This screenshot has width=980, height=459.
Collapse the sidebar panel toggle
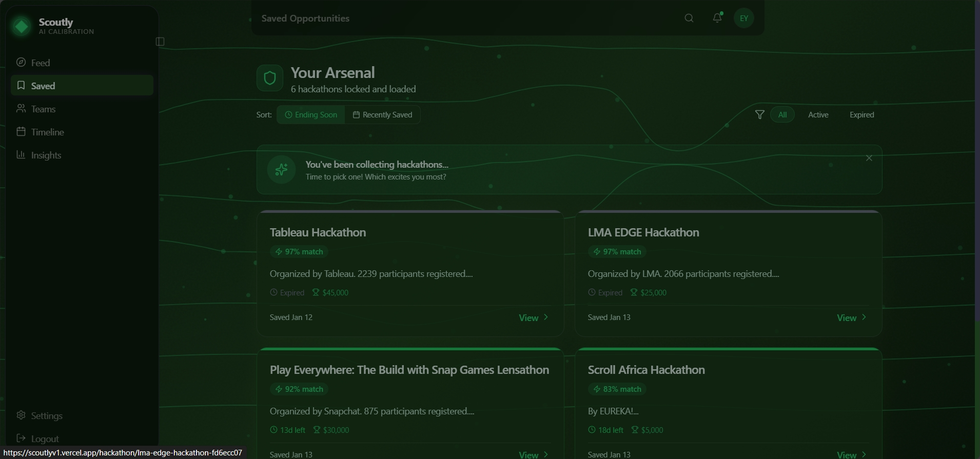coord(160,42)
